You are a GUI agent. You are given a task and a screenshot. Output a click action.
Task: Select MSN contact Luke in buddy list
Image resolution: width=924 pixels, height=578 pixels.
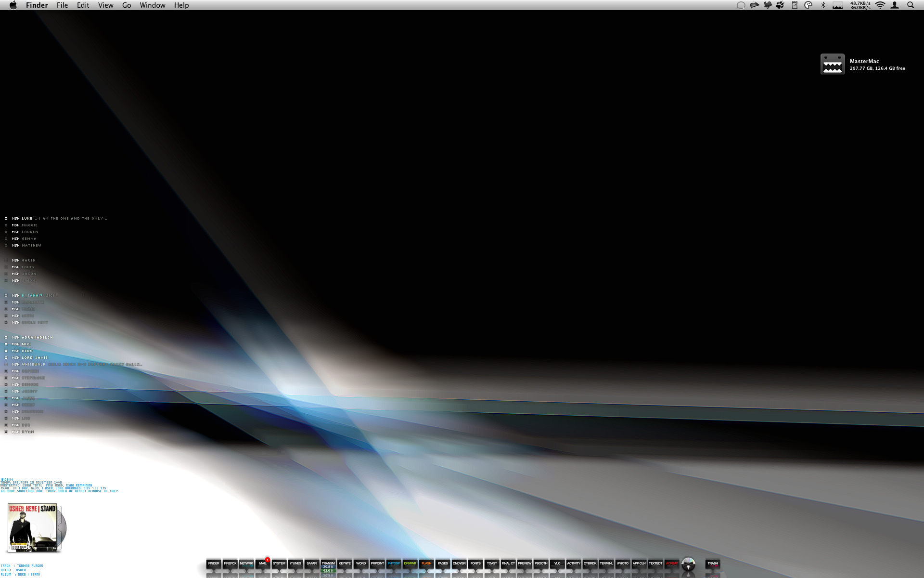pos(26,219)
